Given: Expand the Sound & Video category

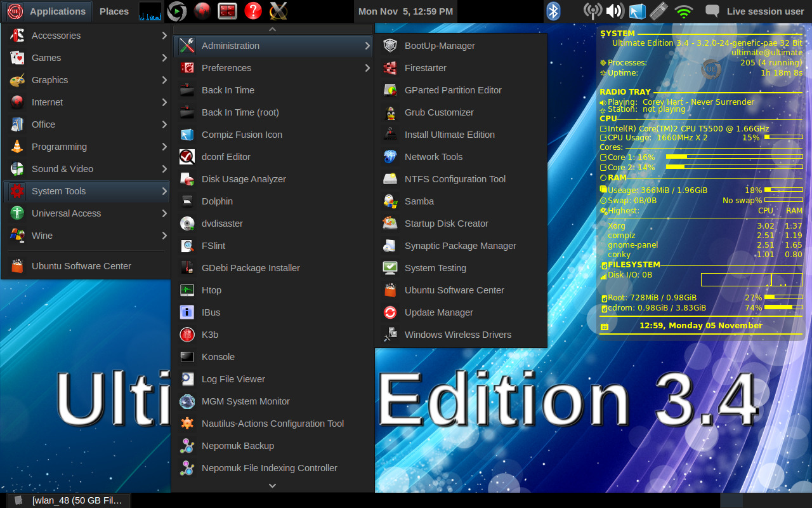Looking at the screenshot, I should pos(86,169).
